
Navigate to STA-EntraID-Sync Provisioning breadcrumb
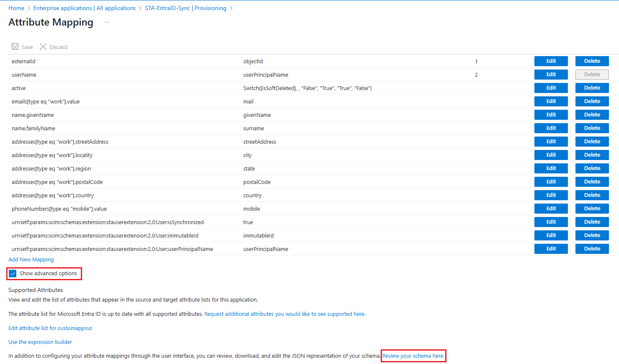(x=185, y=8)
